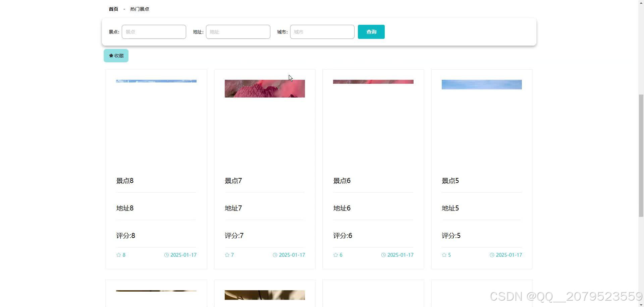Click the scrollbar down arrow
644x307 pixels.
(x=641, y=305)
